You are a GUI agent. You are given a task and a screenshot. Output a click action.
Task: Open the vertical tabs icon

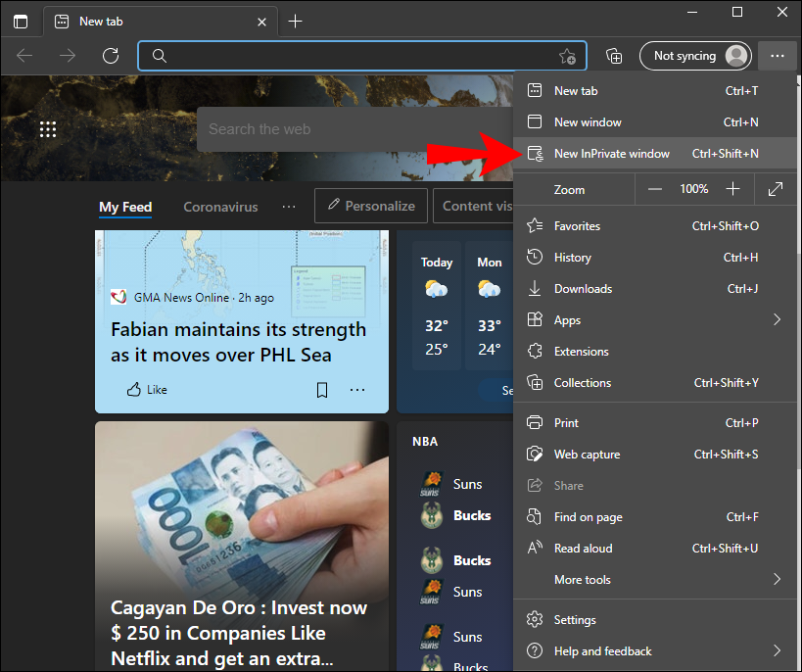click(x=21, y=22)
